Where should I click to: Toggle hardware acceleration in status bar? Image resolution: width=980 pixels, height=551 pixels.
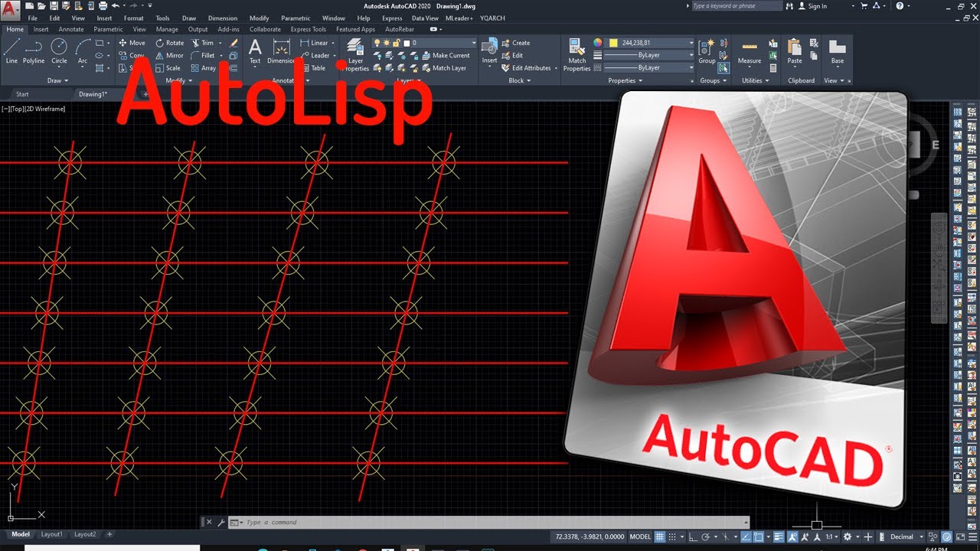coord(946,537)
